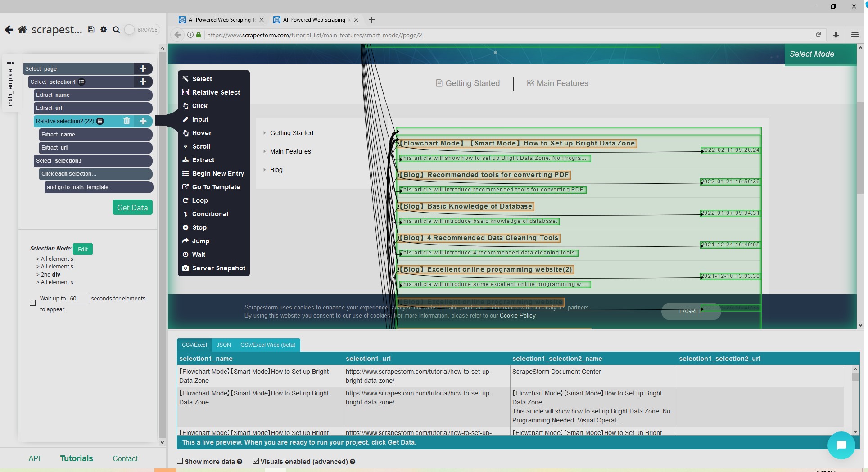
Task: Open the API link at bottom
Action: 34,458
